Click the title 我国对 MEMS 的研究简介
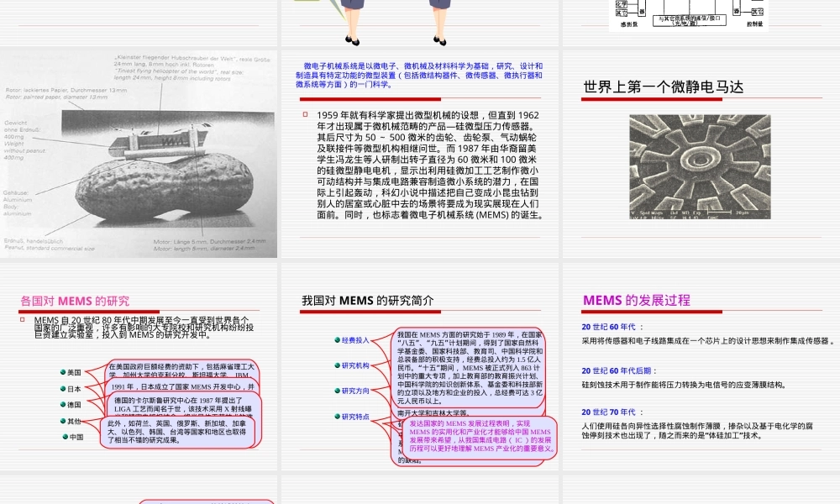Image resolution: width=840 pixels, height=504 pixels. click(x=368, y=301)
